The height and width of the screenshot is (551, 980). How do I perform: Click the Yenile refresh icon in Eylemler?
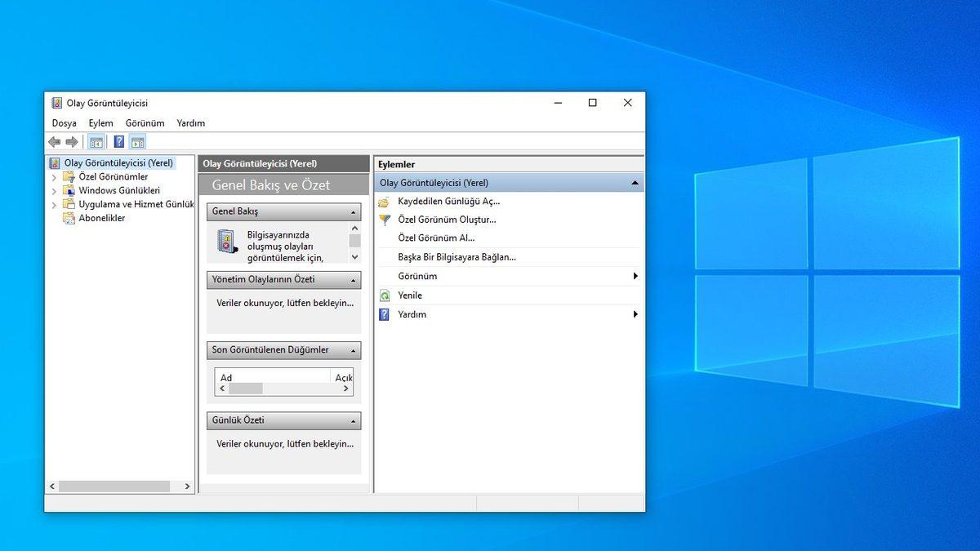click(384, 295)
